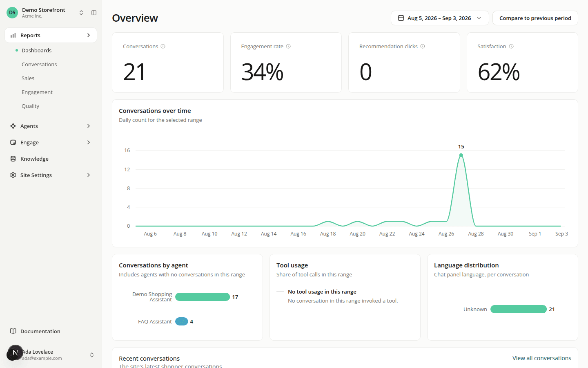Show info for Conversations metric

click(x=163, y=46)
